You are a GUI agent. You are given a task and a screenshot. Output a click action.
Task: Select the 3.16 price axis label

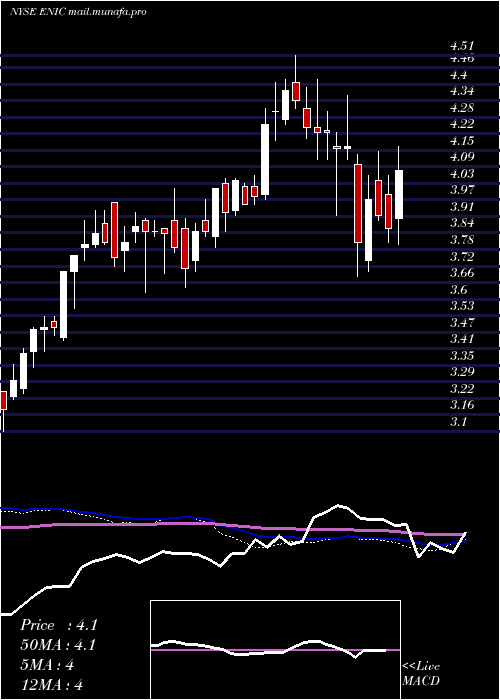462,405
